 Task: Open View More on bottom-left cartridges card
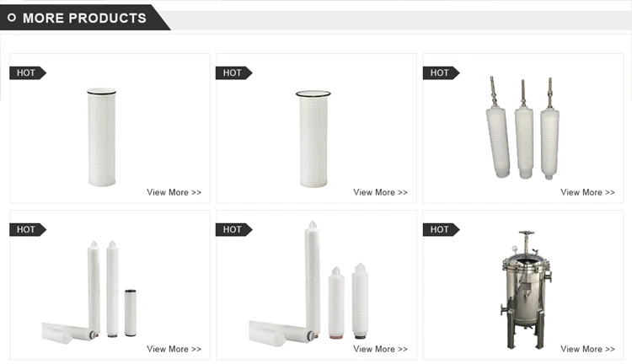pyautogui.click(x=174, y=349)
